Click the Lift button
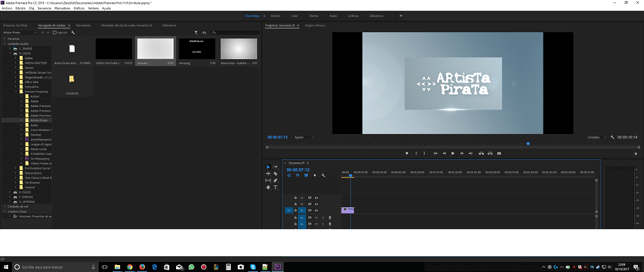The image size is (644, 272). [481, 153]
